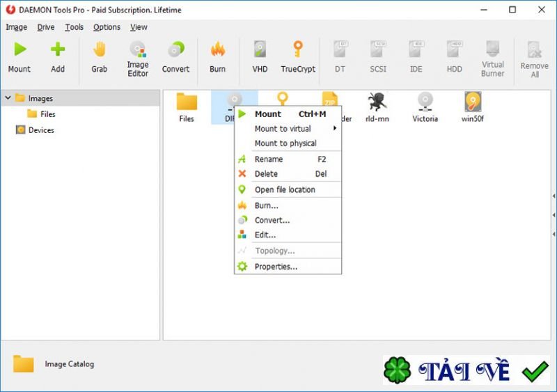Open the Image Editor tool
Viewport: 557px width, 392px height.
click(x=138, y=60)
